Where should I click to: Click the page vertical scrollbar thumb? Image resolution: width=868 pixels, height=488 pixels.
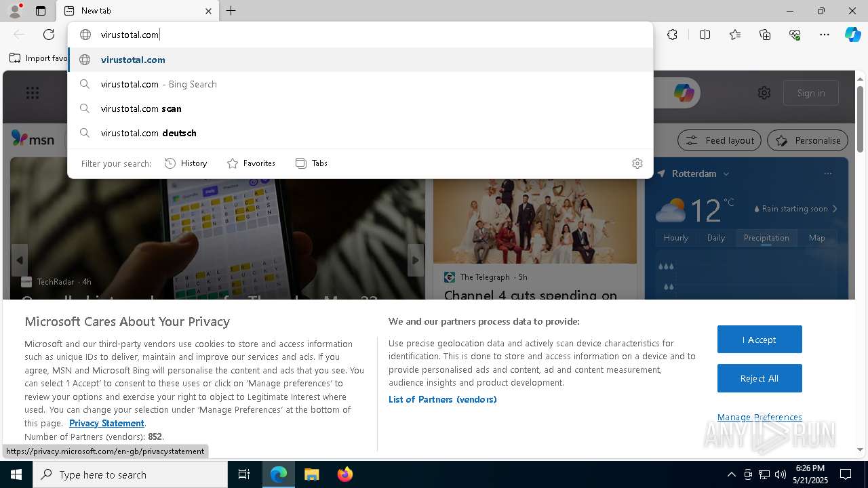click(x=860, y=119)
